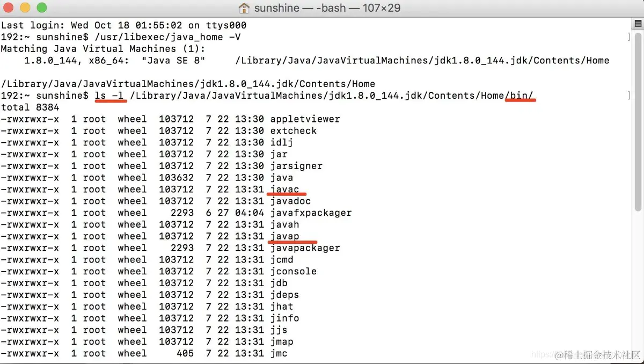The width and height of the screenshot is (644, 364).
Task: Click the 'appletviewer' file name
Action: [x=305, y=119]
